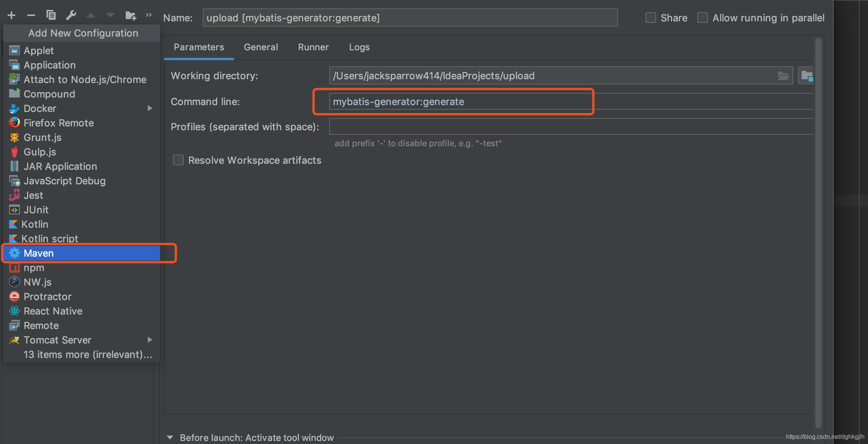Click the minus Remove Configuration icon

coord(31,15)
